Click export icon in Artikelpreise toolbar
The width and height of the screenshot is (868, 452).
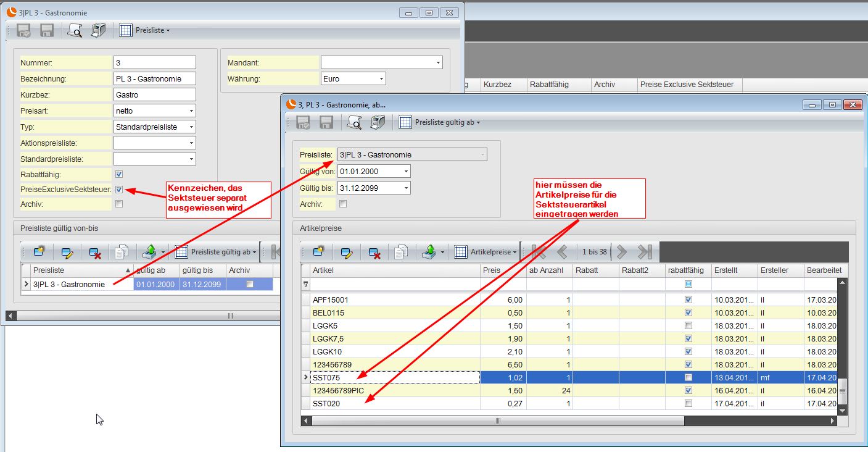click(x=428, y=252)
